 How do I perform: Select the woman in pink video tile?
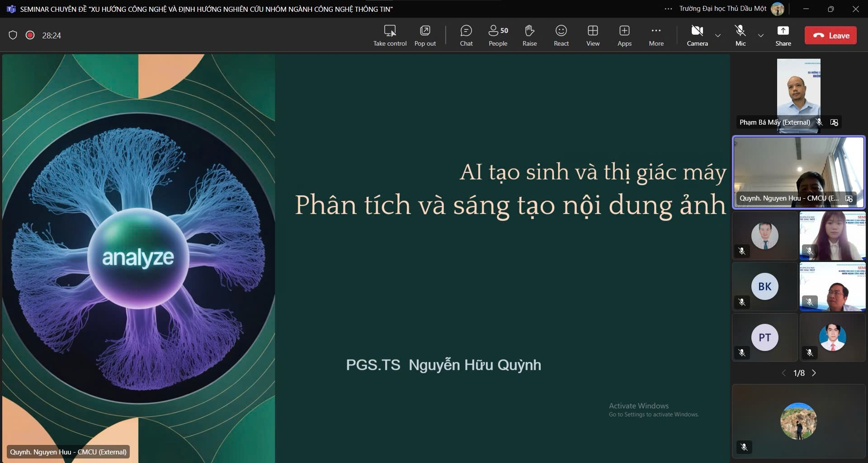point(832,236)
